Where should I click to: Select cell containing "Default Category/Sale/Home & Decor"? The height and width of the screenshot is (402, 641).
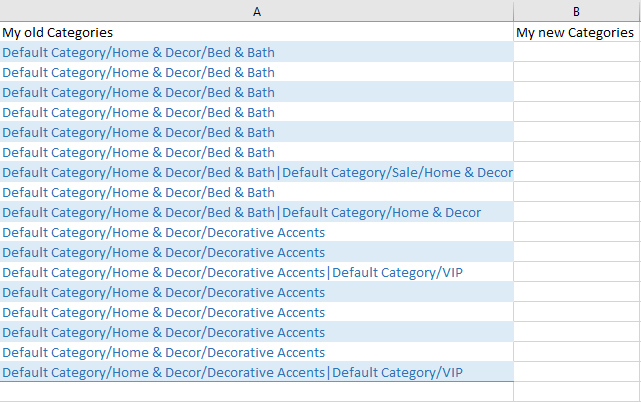coord(256,172)
